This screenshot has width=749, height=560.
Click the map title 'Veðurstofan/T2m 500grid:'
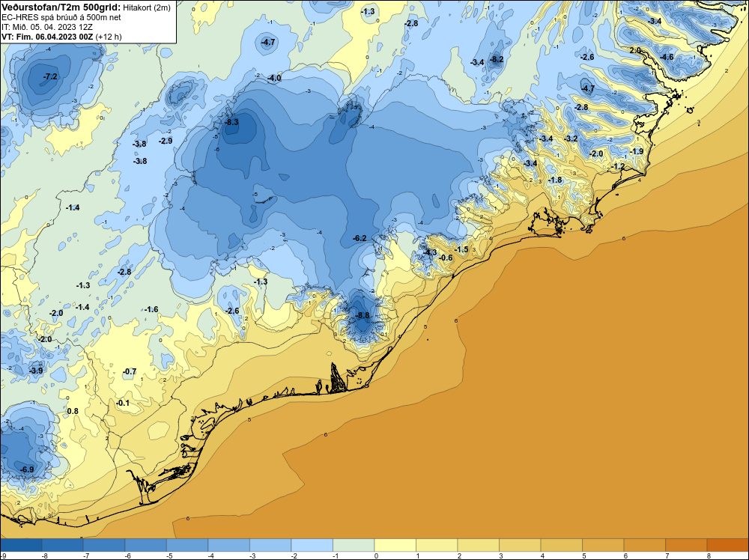click(x=61, y=7)
